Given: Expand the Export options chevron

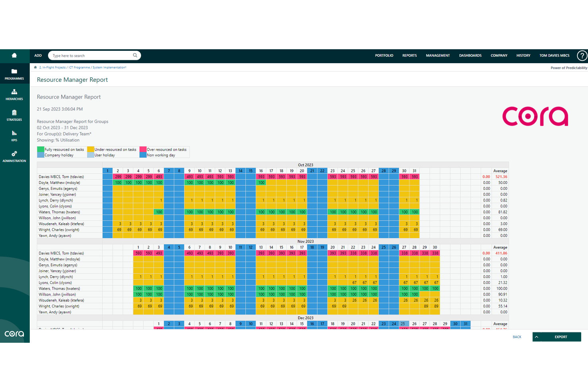Looking at the screenshot, I should (x=537, y=337).
